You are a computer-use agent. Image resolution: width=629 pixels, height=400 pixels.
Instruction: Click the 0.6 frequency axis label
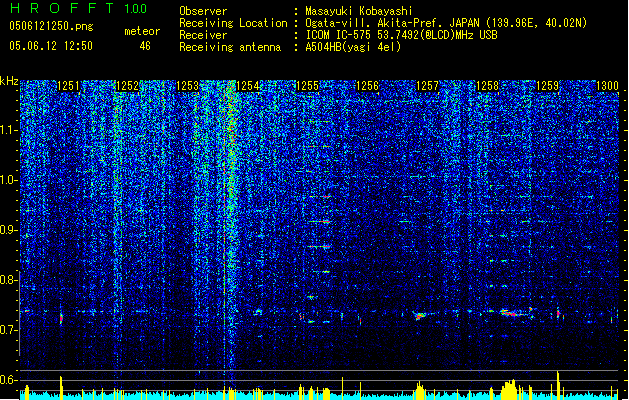click(9, 380)
